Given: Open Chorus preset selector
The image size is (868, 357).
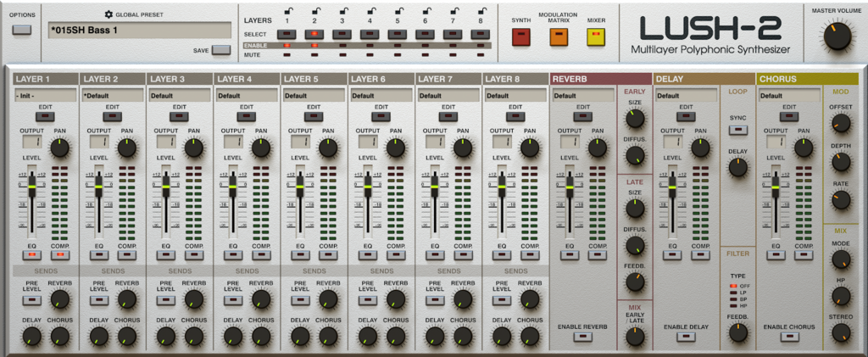Looking at the screenshot, I should click(789, 95).
